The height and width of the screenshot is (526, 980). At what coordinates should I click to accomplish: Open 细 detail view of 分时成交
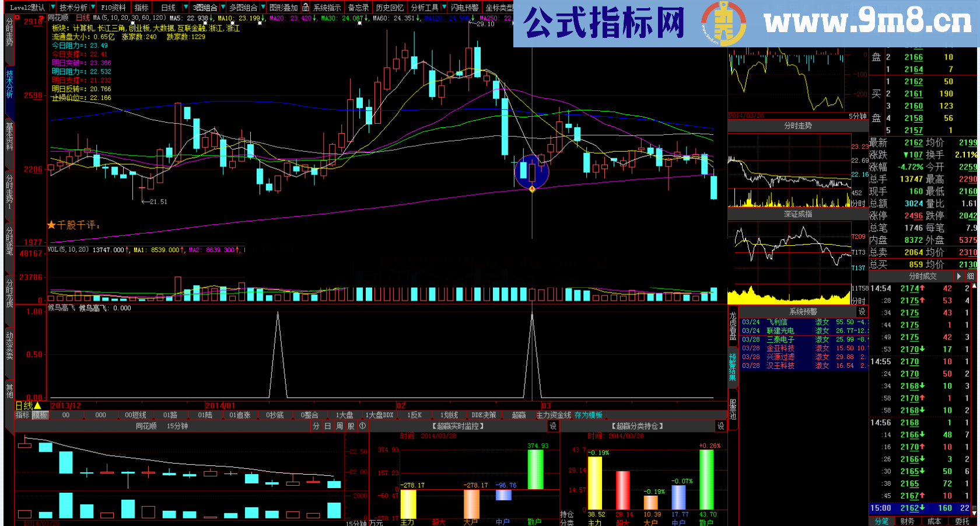tap(971, 276)
